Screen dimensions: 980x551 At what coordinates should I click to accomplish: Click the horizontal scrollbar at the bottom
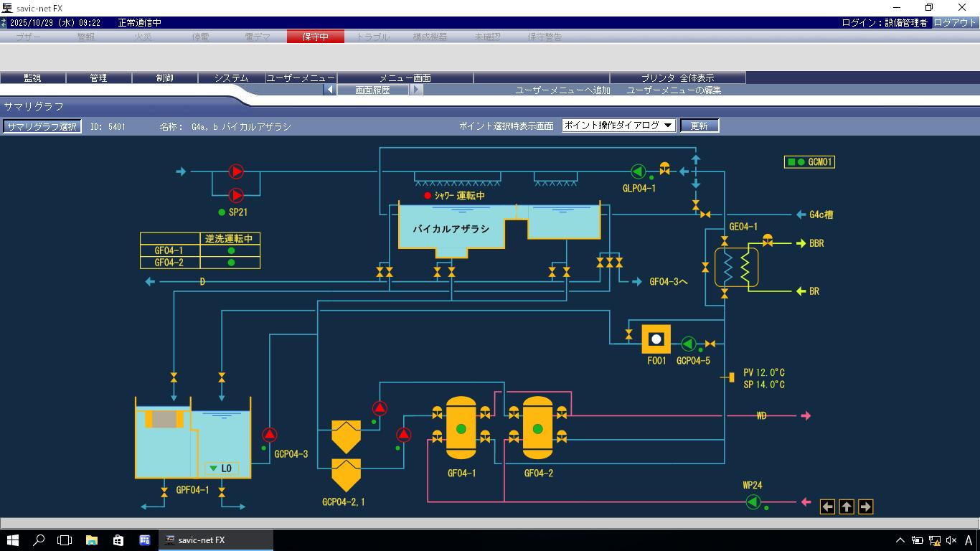pos(489,523)
